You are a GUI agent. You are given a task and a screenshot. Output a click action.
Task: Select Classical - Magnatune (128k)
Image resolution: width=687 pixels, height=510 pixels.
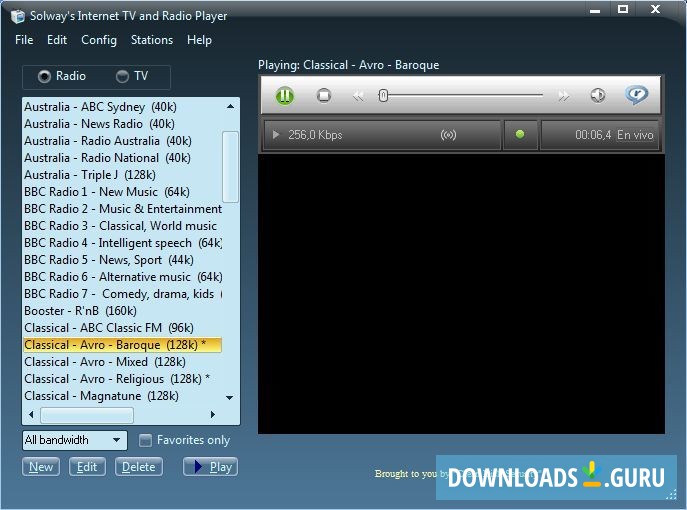123,396
